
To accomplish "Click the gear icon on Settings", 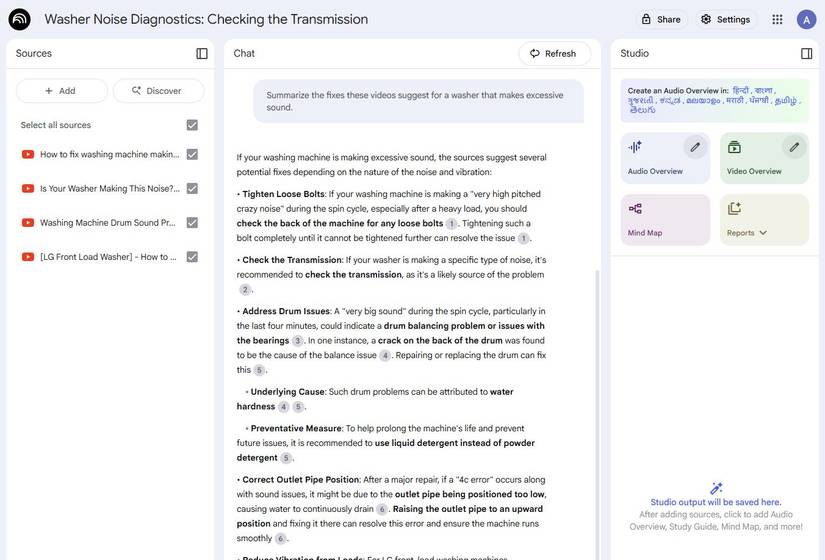I will pos(706,19).
